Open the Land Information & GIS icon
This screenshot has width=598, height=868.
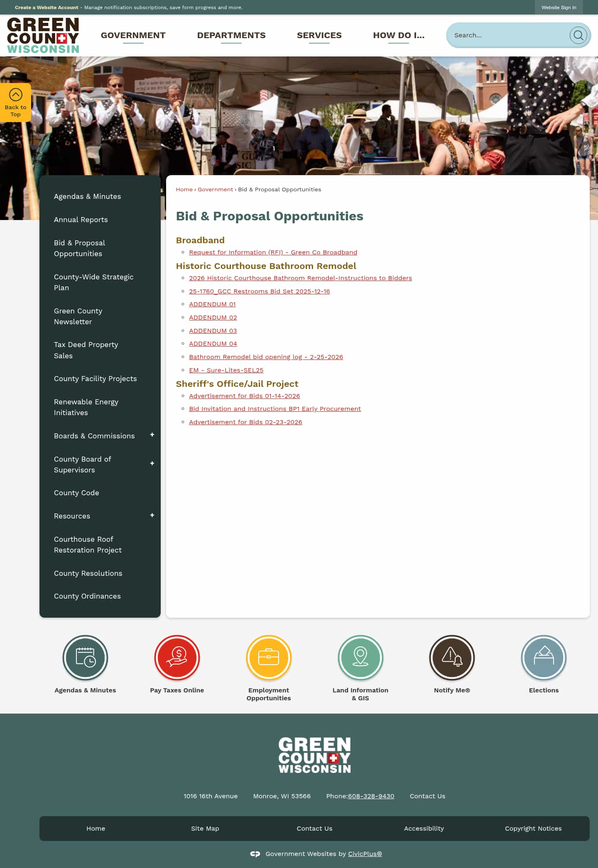click(360, 658)
